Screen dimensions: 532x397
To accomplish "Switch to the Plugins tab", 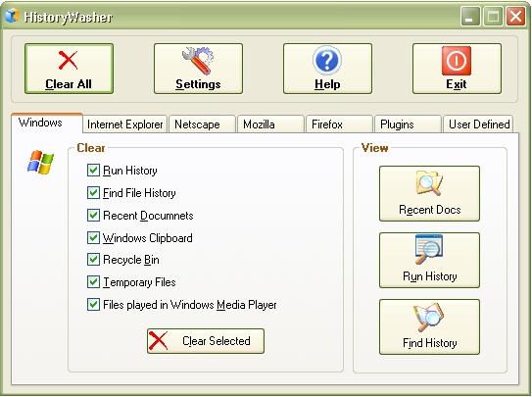I will pos(408,124).
